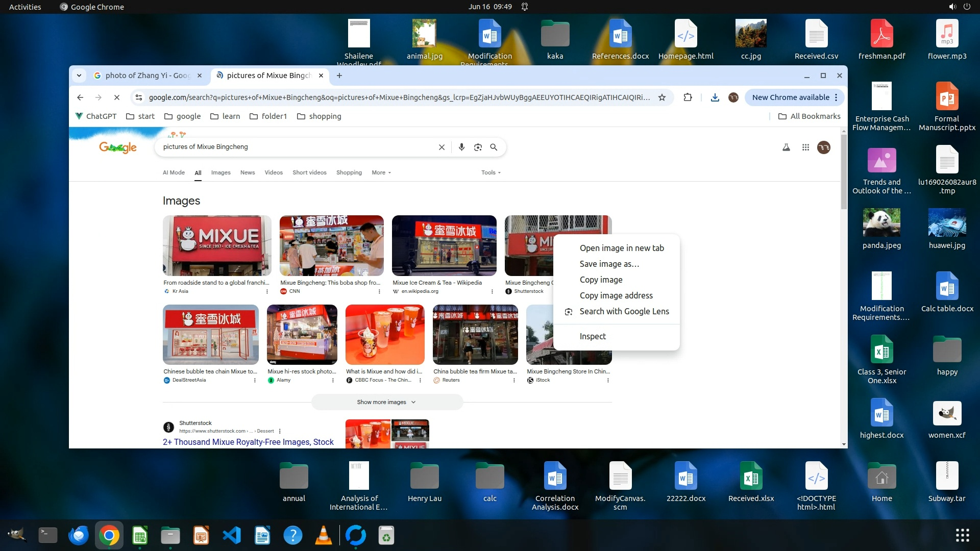Stop page loading with X button
Screen dimensions: 980x551
pos(116,97)
